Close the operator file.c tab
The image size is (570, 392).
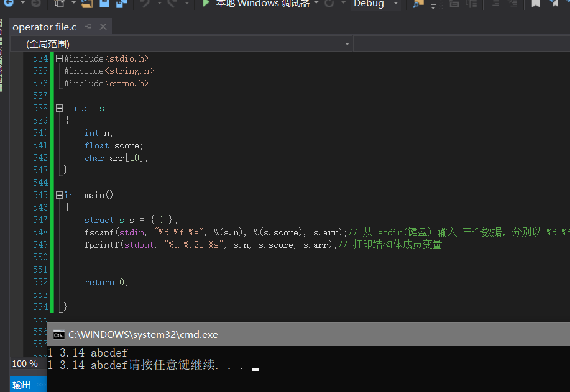pos(103,27)
